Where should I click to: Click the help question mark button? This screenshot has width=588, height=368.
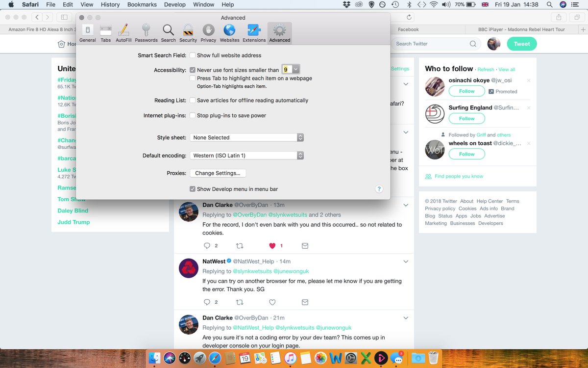point(379,189)
